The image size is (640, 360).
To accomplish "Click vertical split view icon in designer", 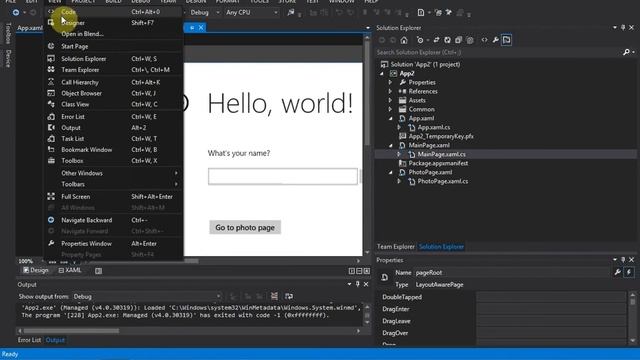I will click(x=351, y=271).
